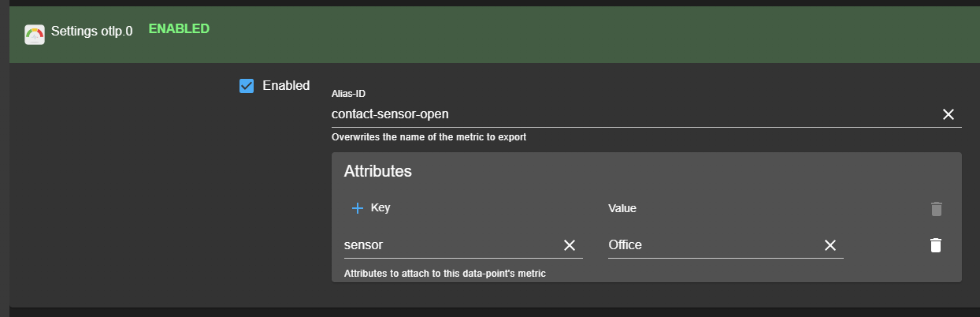Focus the Alias-ID text field

(x=630, y=114)
